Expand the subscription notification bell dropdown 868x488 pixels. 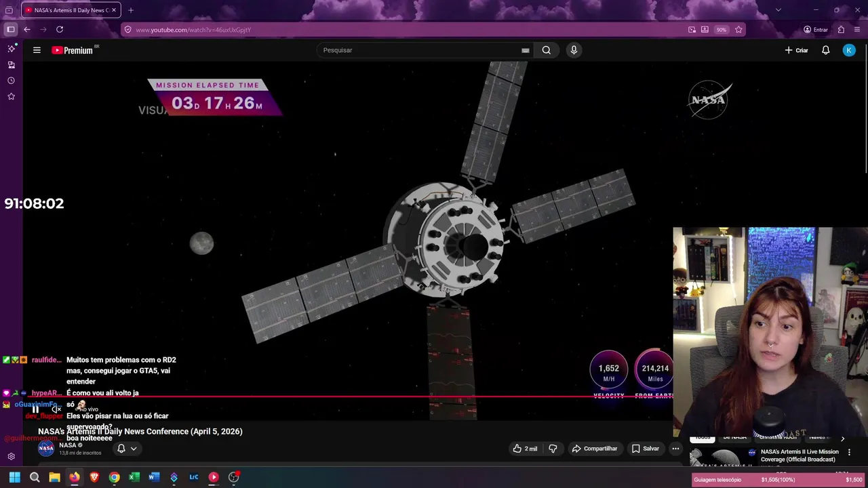(x=127, y=449)
